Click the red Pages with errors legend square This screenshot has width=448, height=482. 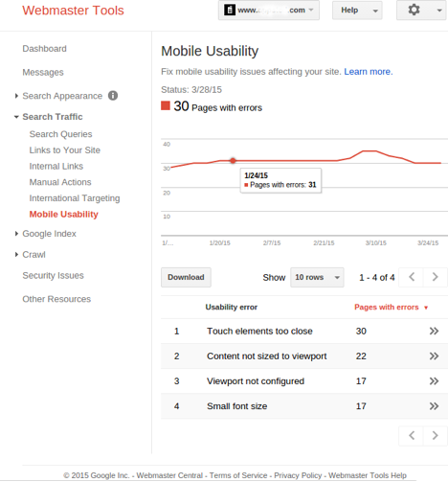[x=166, y=105]
